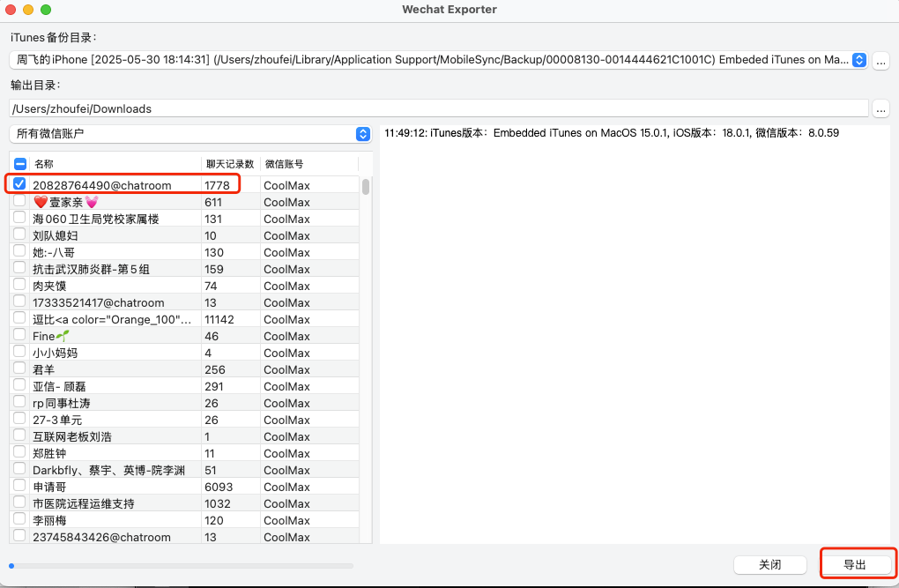This screenshot has width=899, height=588.
Task: Toggle the select-all checkbox in table header
Action: tap(20, 164)
